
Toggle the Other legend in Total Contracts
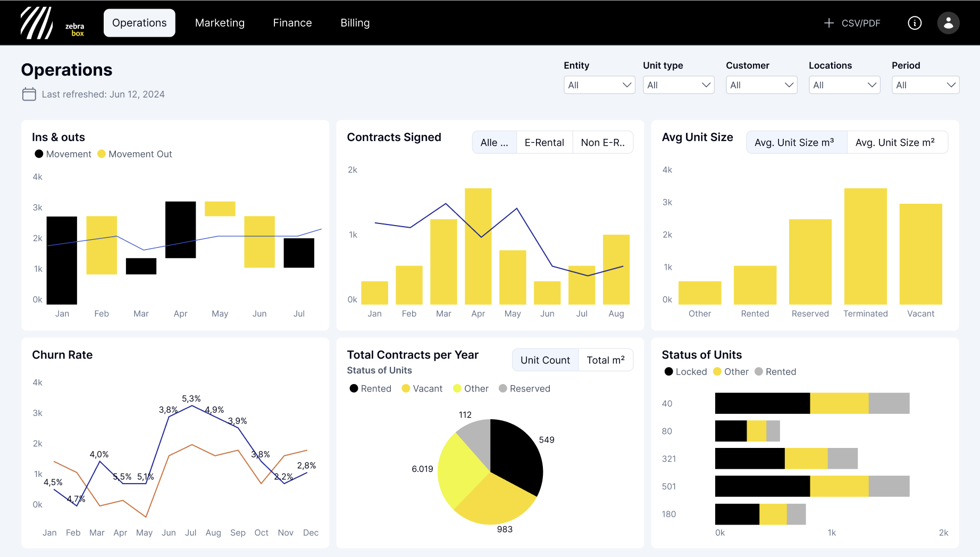tap(470, 388)
